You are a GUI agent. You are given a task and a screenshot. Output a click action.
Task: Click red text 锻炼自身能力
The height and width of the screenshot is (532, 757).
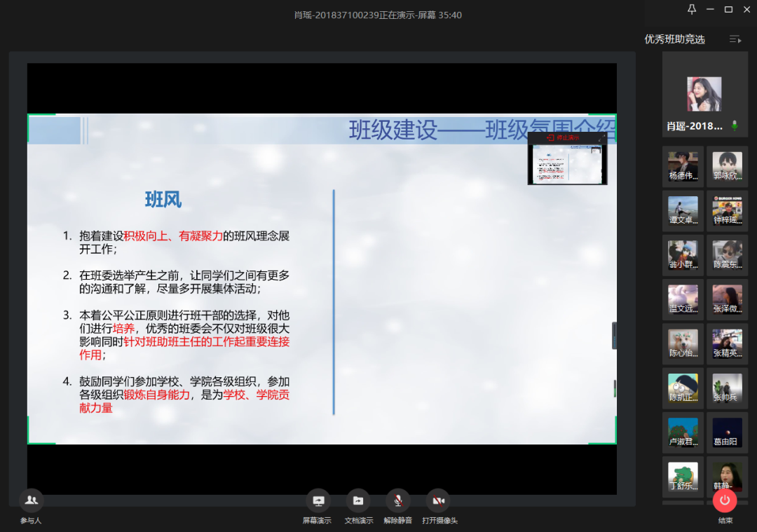tap(156, 395)
